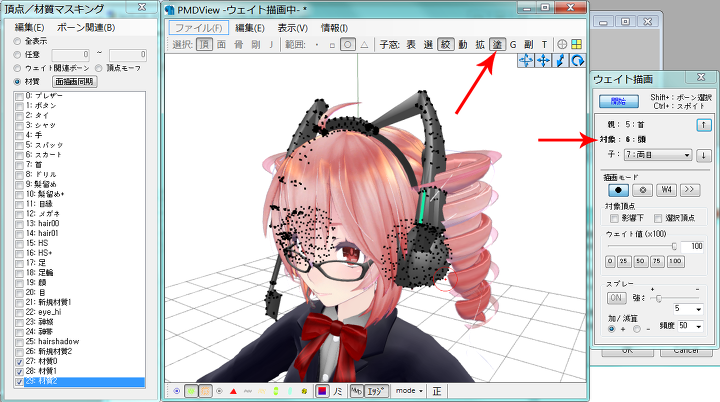The width and height of the screenshot is (720, 402).
Task: Toggle the spray ON button
Action: [x=616, y=298]
